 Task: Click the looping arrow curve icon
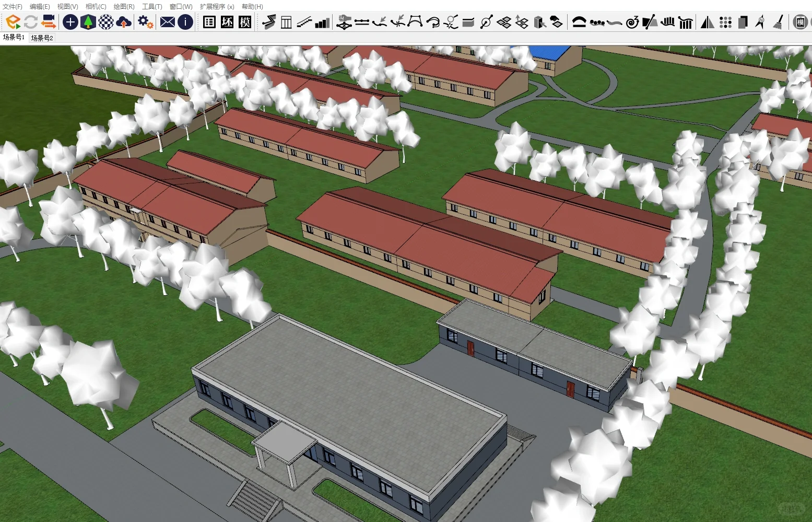coord(433,22)
